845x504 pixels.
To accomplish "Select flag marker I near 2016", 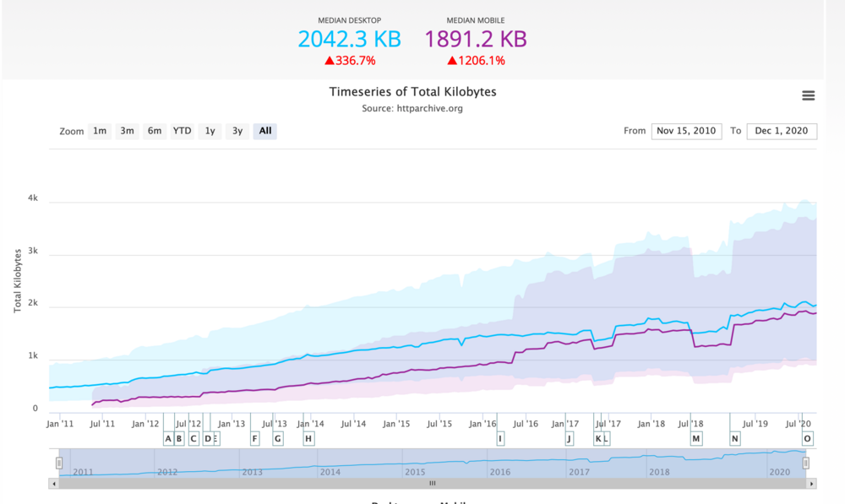I will tap(500, 438).
